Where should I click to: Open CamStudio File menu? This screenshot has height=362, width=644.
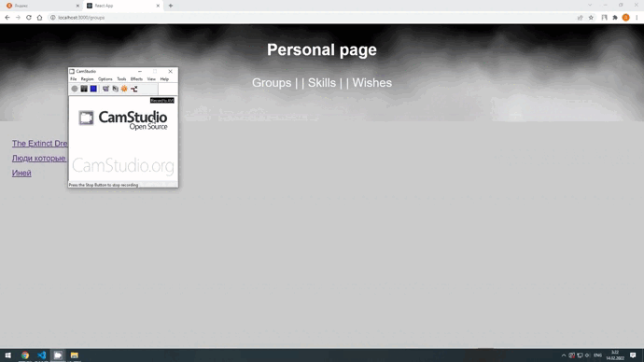73,78
